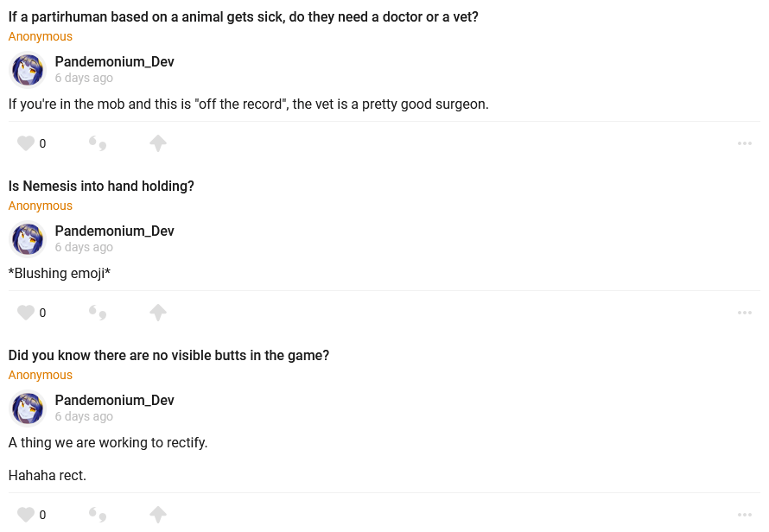Click '6 days ago' timestamp on butts answer
Image resolution: width=769 pixels, height=532 pixels.
pos(84,416)
